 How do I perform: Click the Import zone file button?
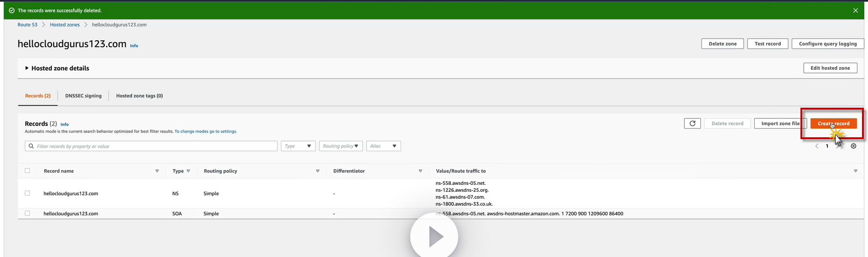tap(781, 123)
